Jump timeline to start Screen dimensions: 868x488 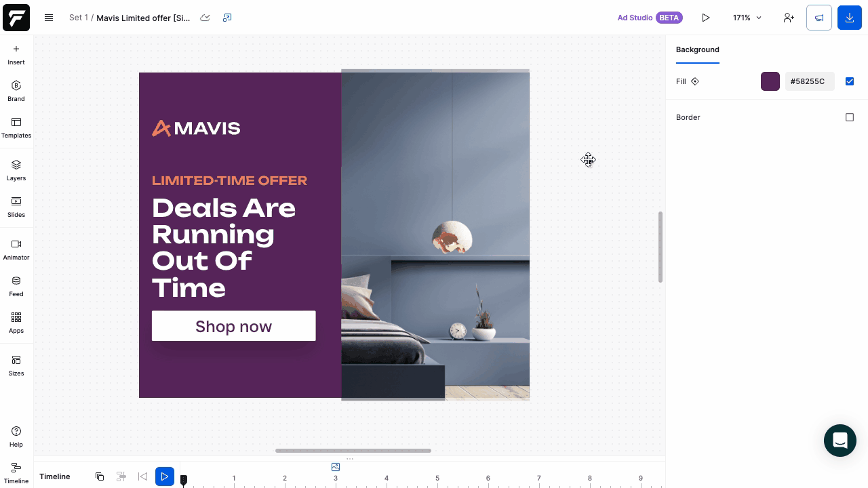tap(142, 476)
